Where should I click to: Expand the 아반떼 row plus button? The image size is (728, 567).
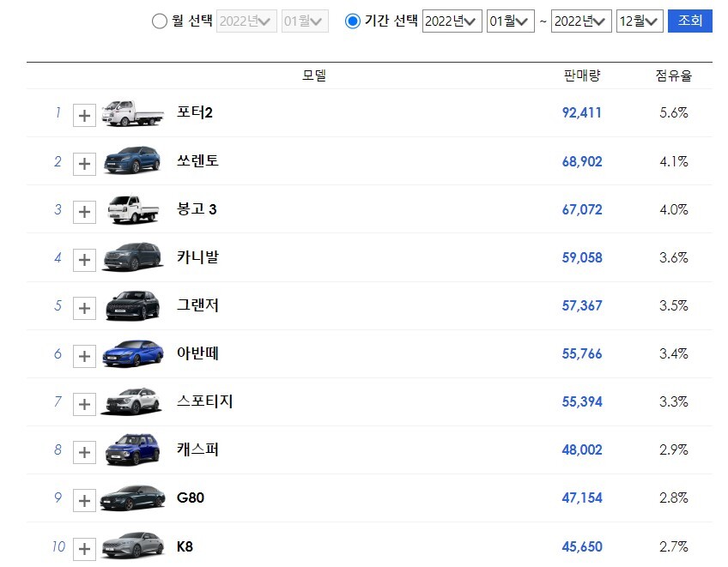84,356
